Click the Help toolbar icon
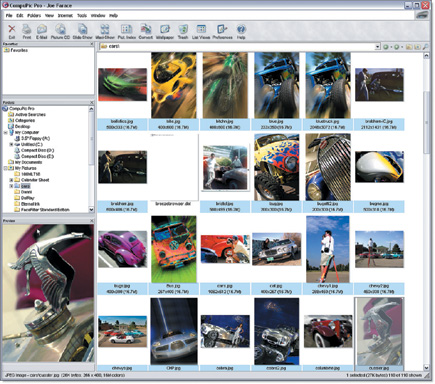The width and height of the screenshot is (435, 384). tap(241, 29)
